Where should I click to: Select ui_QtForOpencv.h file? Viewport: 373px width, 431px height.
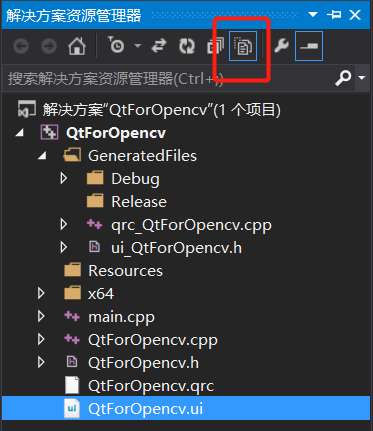coord(176,248)
